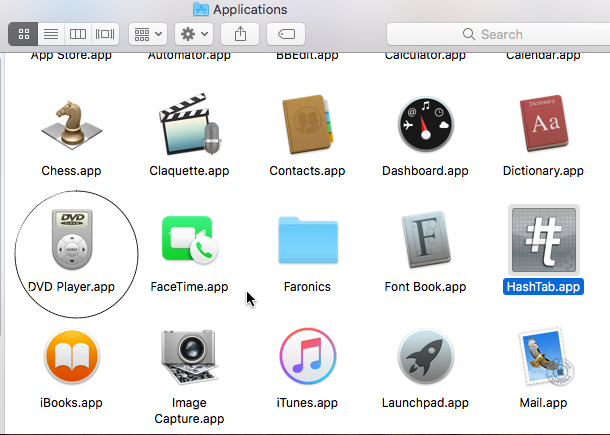
Task: Select the Contacts address book icon
Action: coord(308,124)
